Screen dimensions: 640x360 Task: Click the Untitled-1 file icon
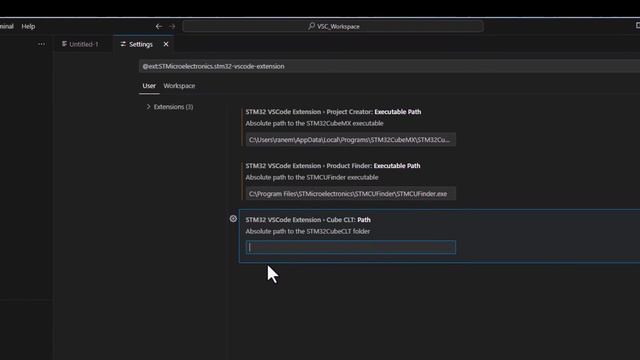[64, 44]
